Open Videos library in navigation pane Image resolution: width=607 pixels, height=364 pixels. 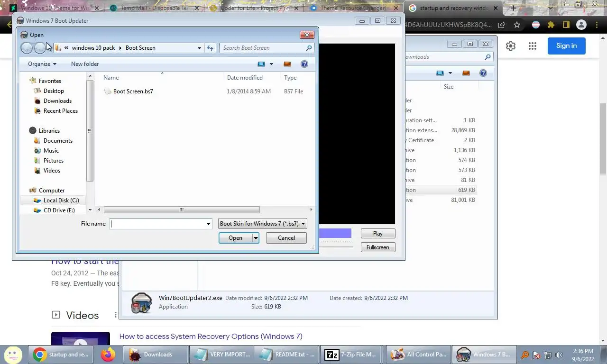coord(52,170)
